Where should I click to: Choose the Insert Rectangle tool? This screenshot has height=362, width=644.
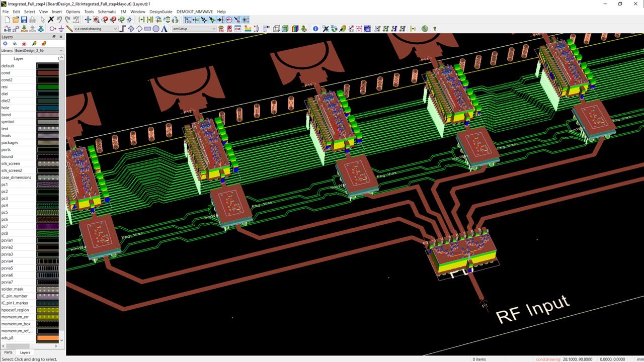[x=147, y=29]
